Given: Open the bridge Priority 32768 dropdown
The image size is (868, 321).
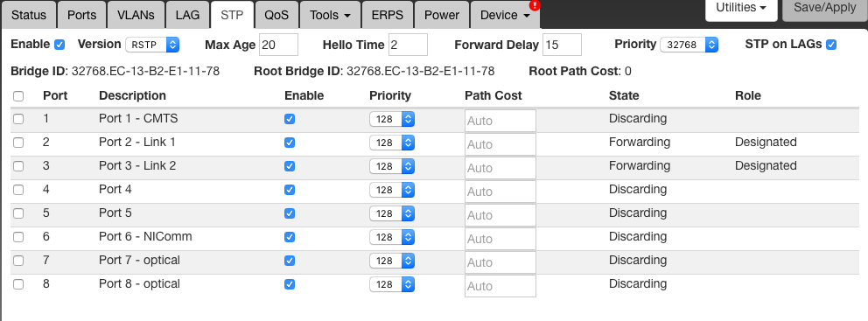Looking at the screenshot, I should tap(689, 45).
